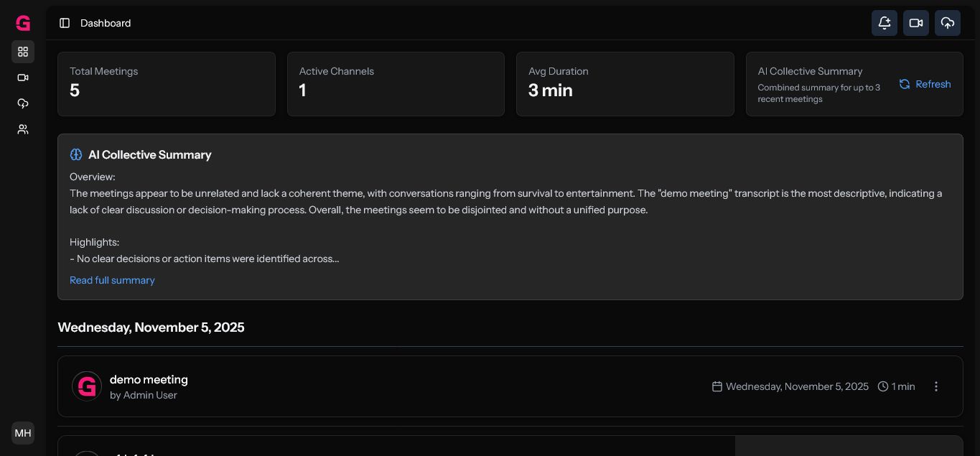This screenshot has width=980, height=456.
Task: Open the meetings video camera sidebar icon
Action: (x=23, y=78)
